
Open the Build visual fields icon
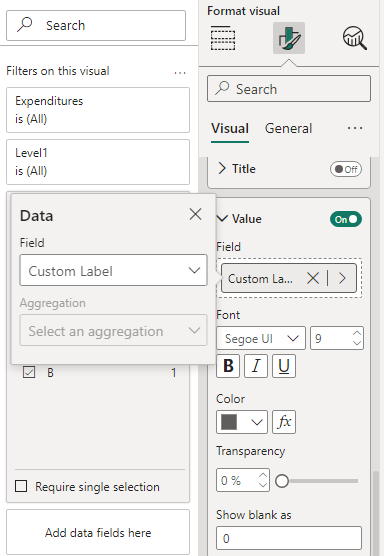click(223, 38)
